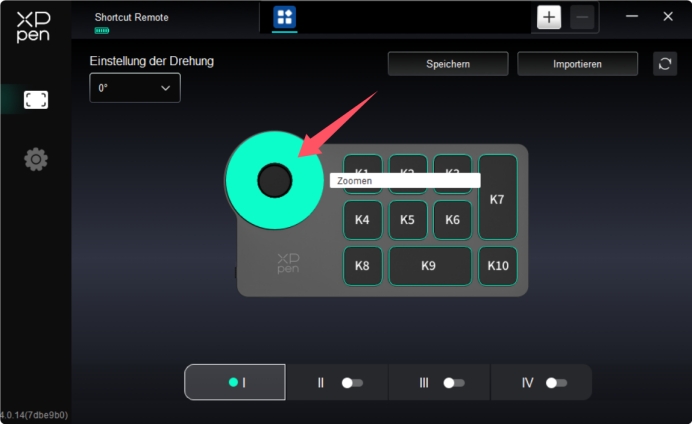
Task: Click the Speichern button
Action: [x=448, y=64]
